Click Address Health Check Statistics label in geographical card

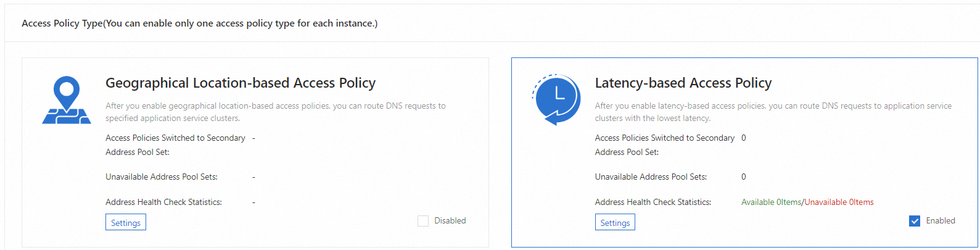click(163, 202)
